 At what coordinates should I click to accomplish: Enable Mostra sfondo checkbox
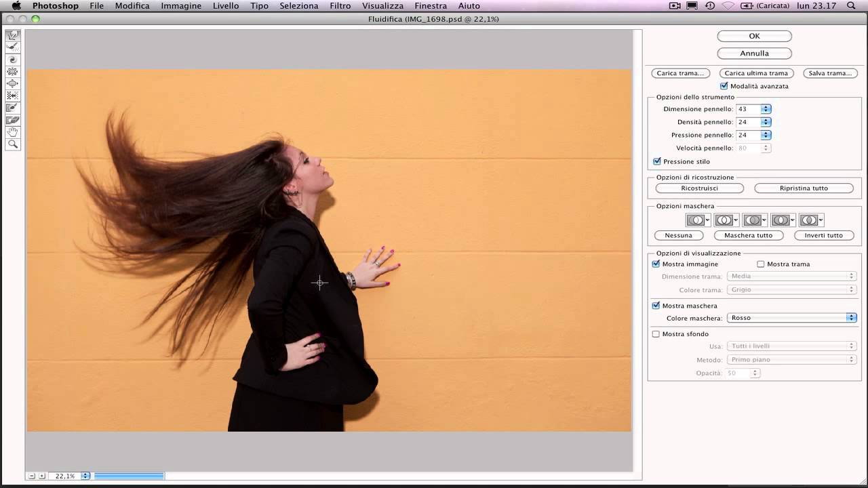656,333
